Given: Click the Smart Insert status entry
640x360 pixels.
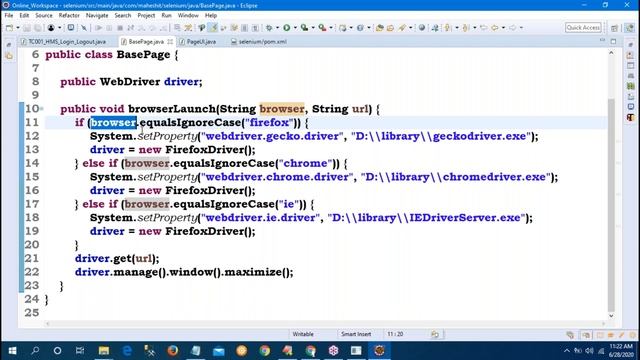Looking at the screenshot, I should [356, 334].
